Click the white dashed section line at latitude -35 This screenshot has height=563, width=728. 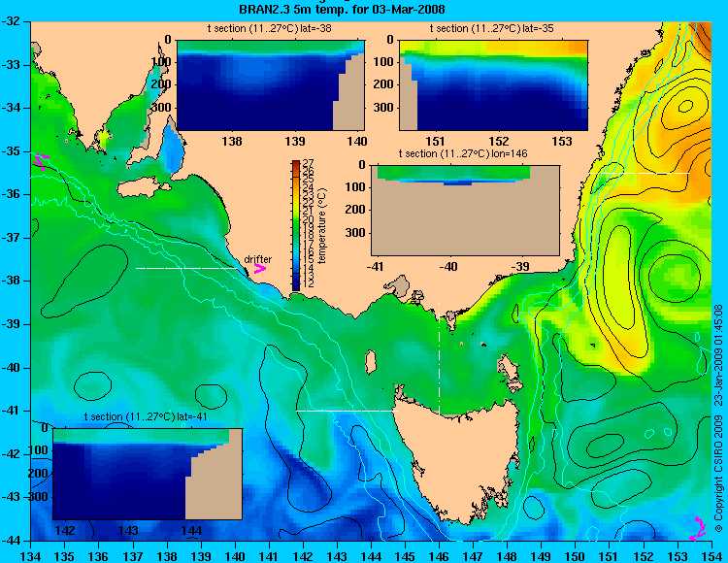point(640,173)
